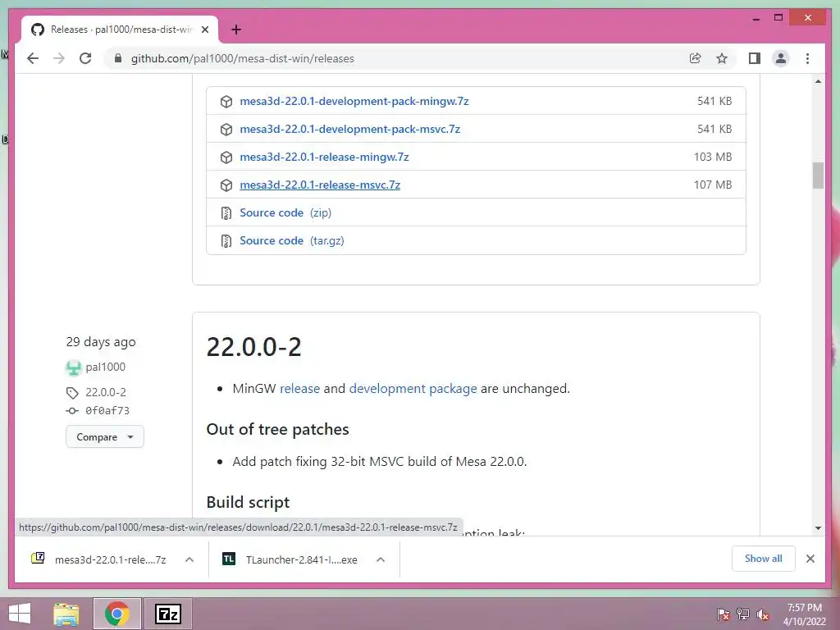The image size is (840, 630).
Task: Open 7-Zip from the taskbar
Action: click(167, 614)
